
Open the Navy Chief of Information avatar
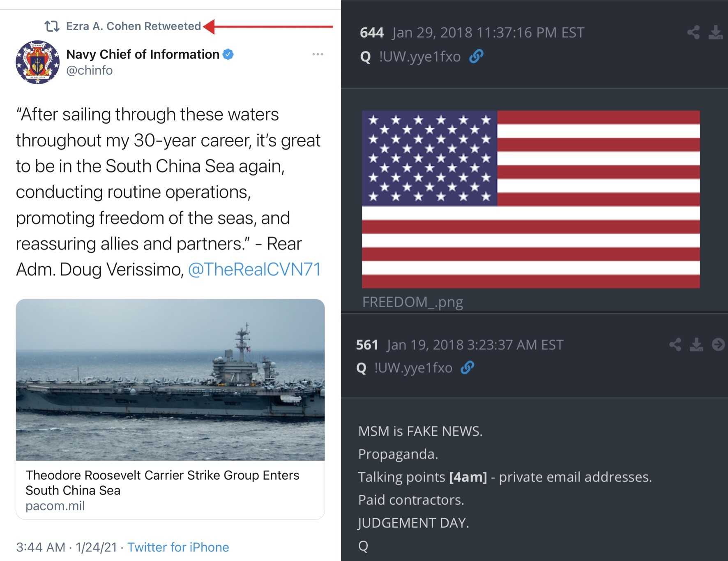(37, 62)
